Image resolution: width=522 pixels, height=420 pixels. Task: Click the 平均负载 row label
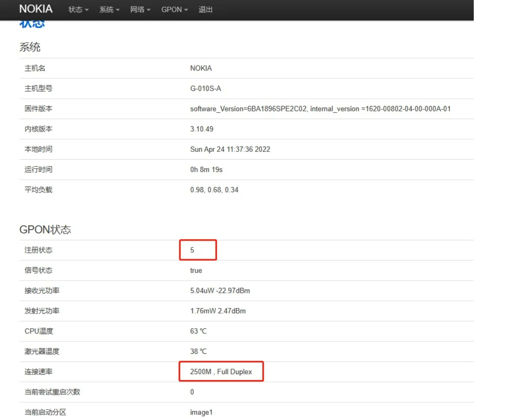click(38, 190)
